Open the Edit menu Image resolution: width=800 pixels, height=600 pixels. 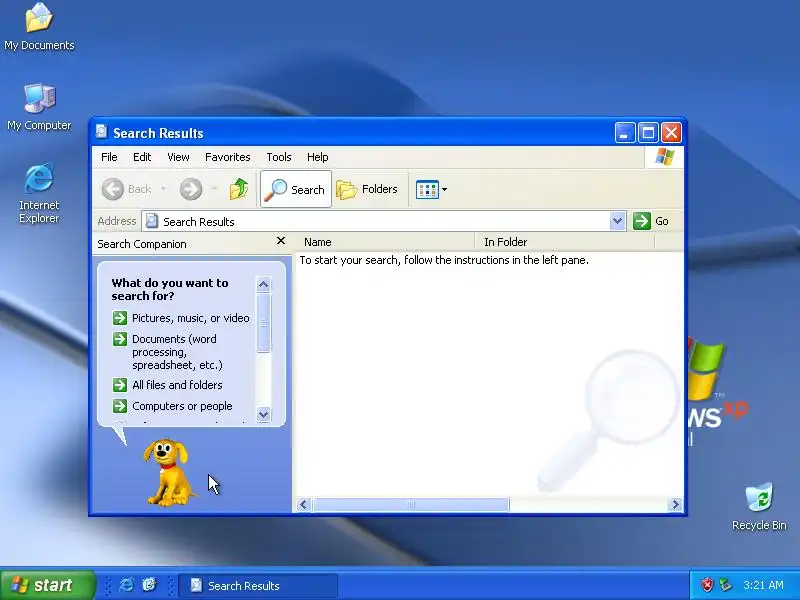point(142,157)
